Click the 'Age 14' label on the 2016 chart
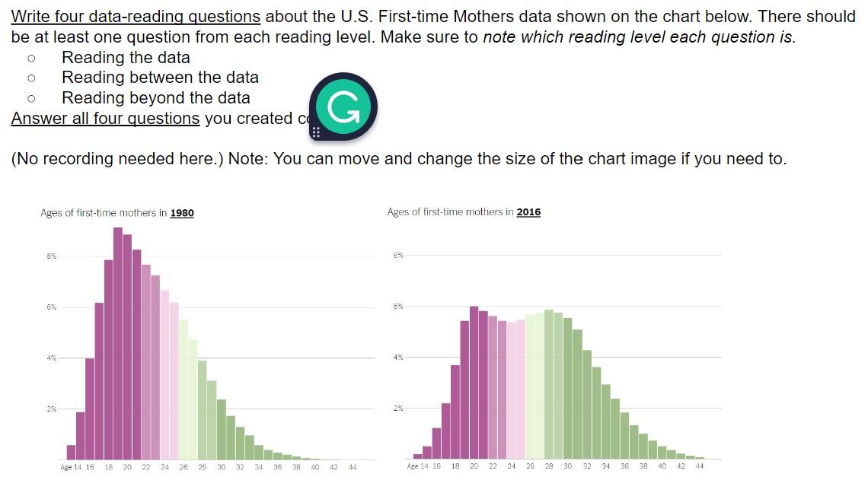Viewport: 868px width, 496px height. 417,466
